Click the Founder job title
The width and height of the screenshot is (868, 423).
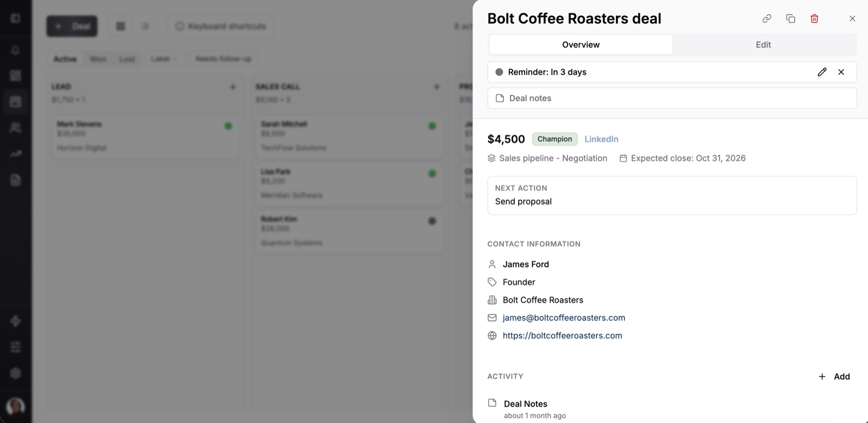coord(519,282)
